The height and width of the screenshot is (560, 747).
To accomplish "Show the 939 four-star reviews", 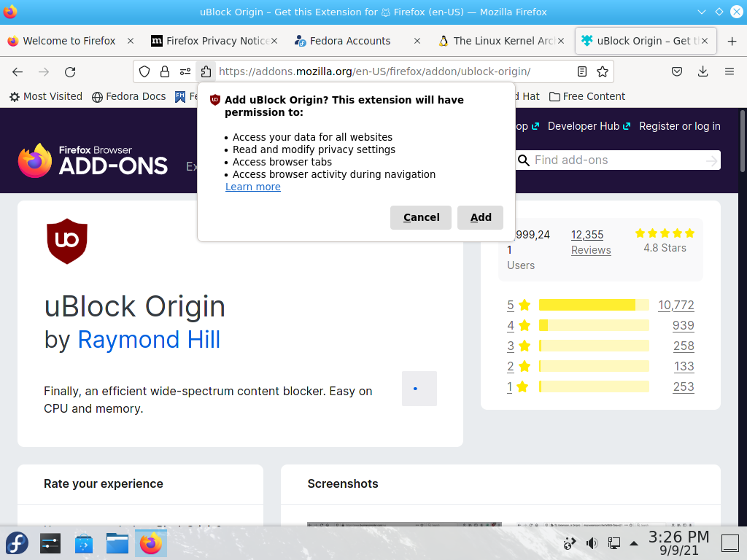I will 683,326.
